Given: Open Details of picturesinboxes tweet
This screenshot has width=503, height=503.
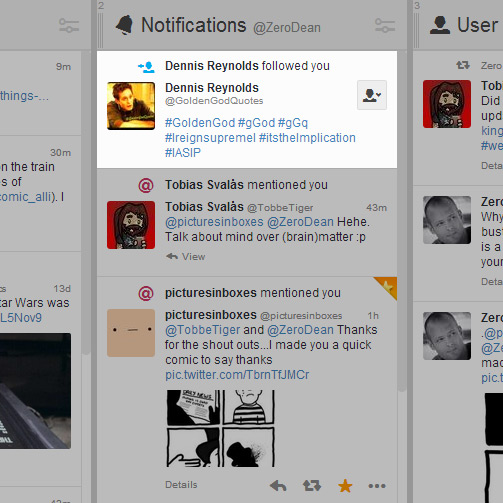Looking at the screenshot, I should pyautogui.click(x=181, y=485).
